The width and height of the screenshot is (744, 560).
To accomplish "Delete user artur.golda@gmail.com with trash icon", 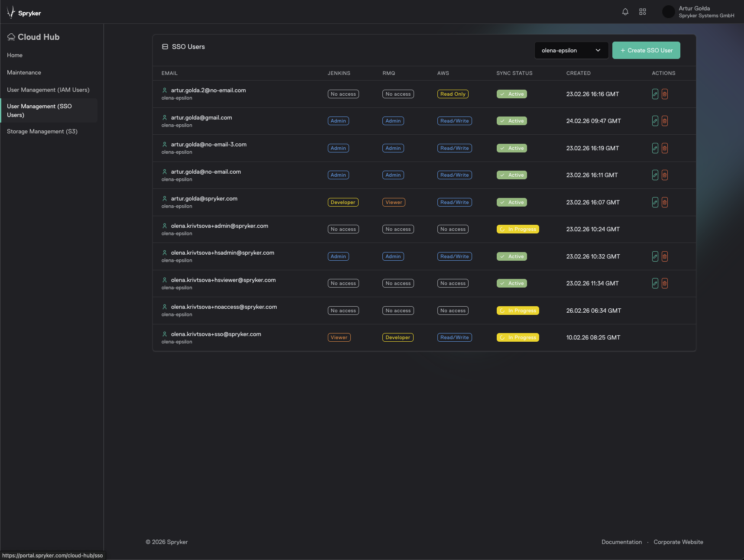I will pyautogui.click(x=665, y=121).
